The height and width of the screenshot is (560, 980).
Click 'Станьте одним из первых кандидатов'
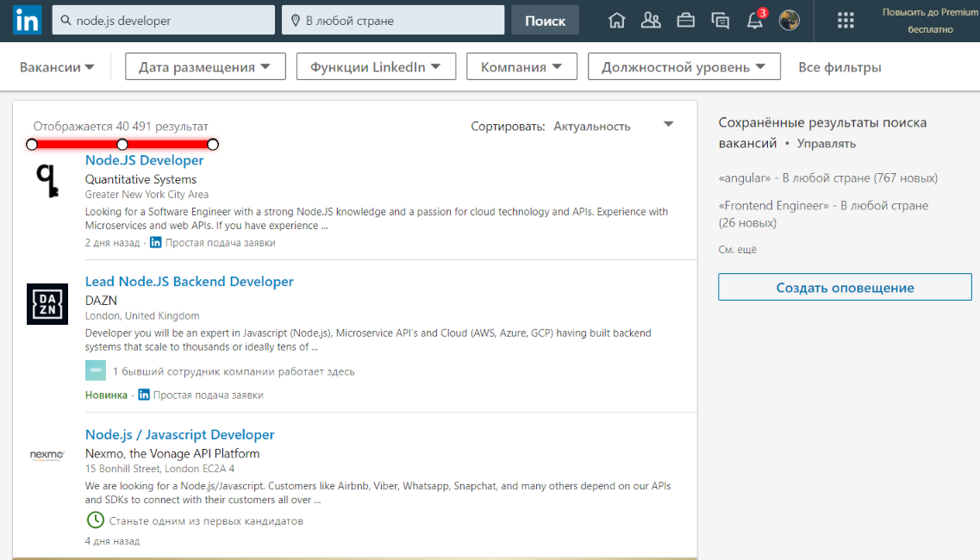click(x=206, y=520)
